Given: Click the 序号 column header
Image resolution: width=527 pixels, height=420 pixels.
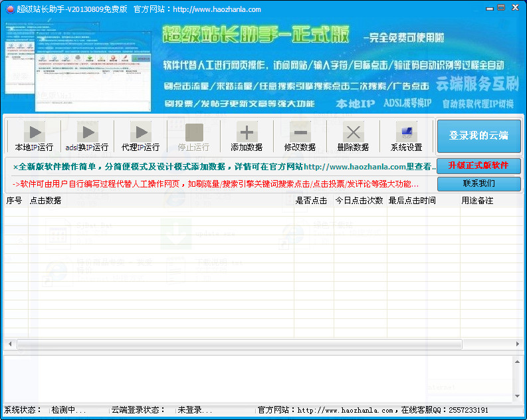Looking at the screenshot, I should [16, 201].
